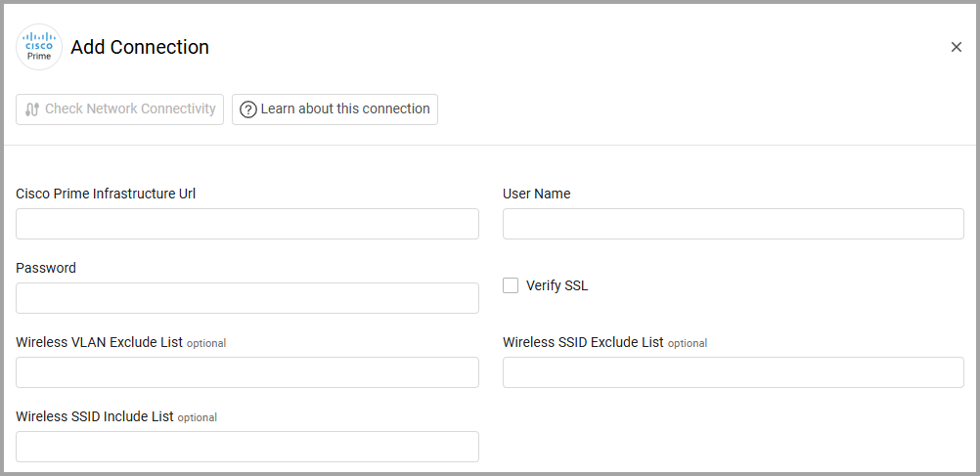This screenshot has height=476, width=980.
Task: Close the Add Connection dialog
Action: [956, 47]
